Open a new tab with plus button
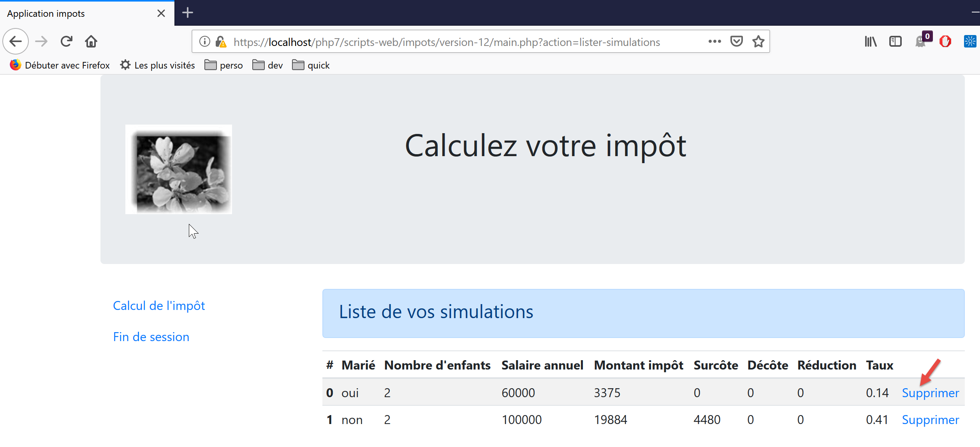This screenshot has height=447, width=980. point(188,13)
